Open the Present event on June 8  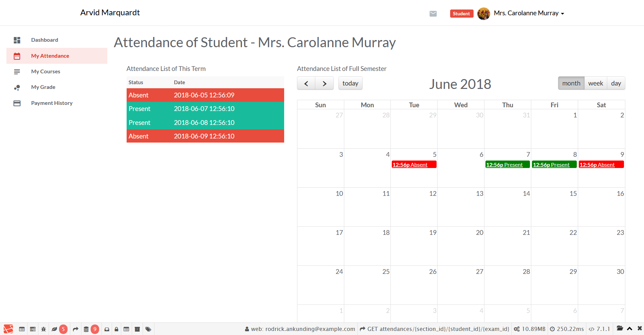coord(554,165)
